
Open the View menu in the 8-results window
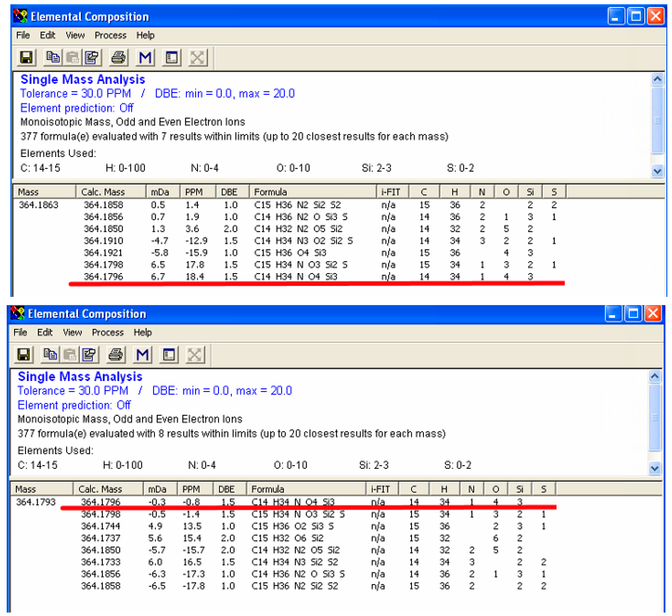coord(72,332)
